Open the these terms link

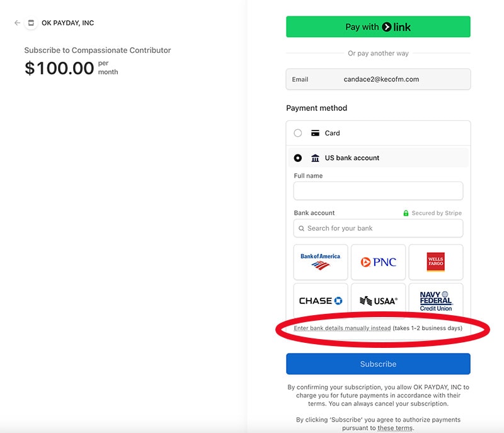click(x=395, y=429)
